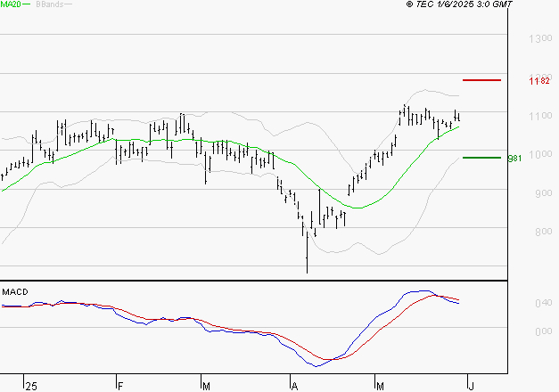Click the green 981 support value
This screenshot has height=392, width=559.
[514, 159]
